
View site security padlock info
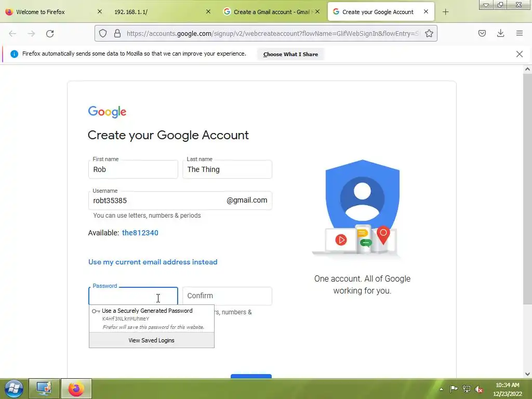point(117,33)
